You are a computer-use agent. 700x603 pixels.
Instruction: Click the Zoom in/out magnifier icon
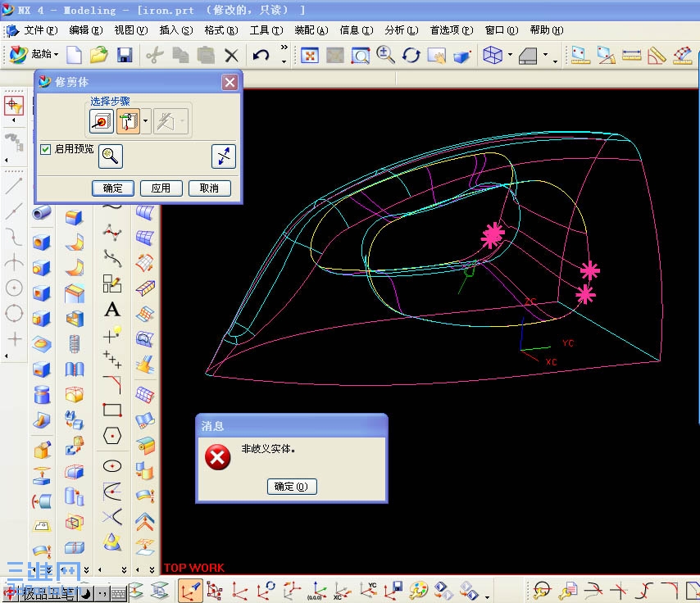pos(385,56)
